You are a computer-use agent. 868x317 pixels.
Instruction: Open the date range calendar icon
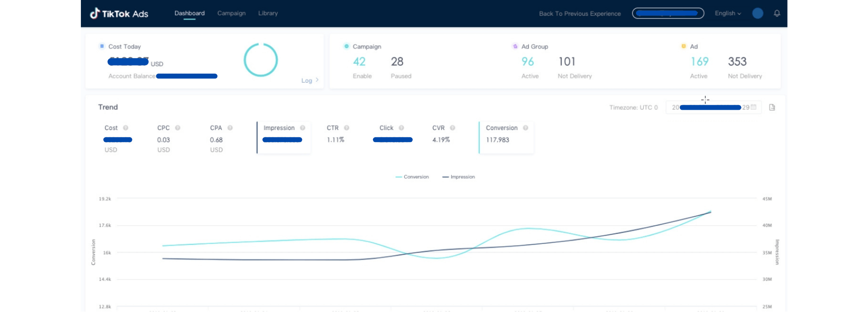tap(754, 107)
